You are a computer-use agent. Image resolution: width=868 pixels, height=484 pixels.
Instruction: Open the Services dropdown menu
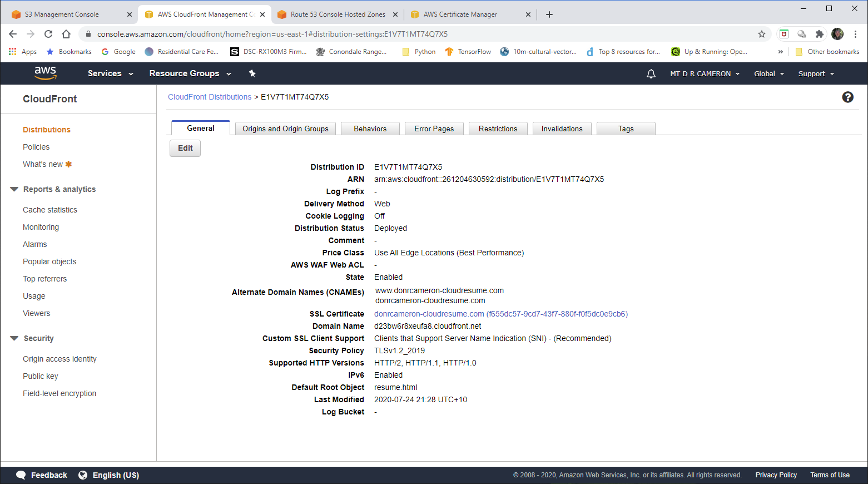pyautogui.click(x=111, y=73)
